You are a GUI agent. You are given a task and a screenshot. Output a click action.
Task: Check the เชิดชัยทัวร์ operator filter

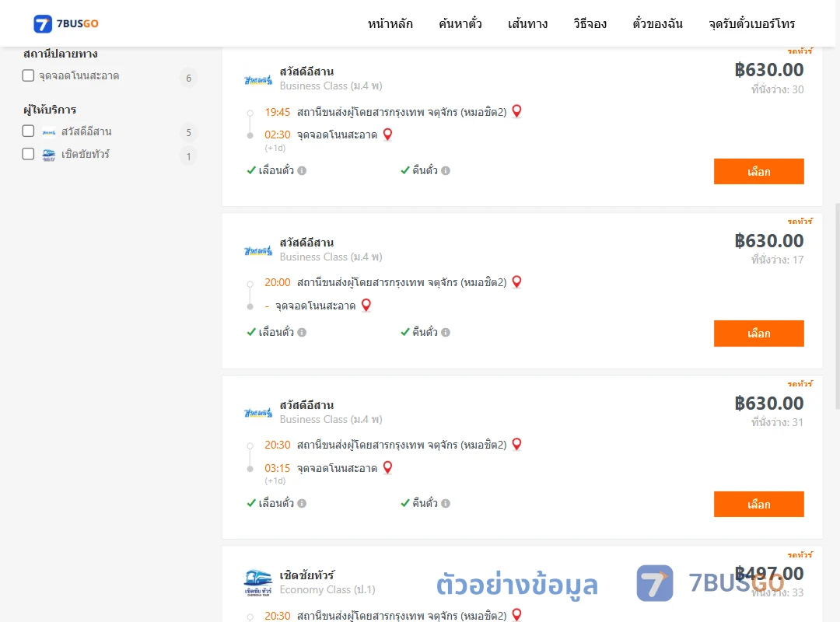pos(29,154)
